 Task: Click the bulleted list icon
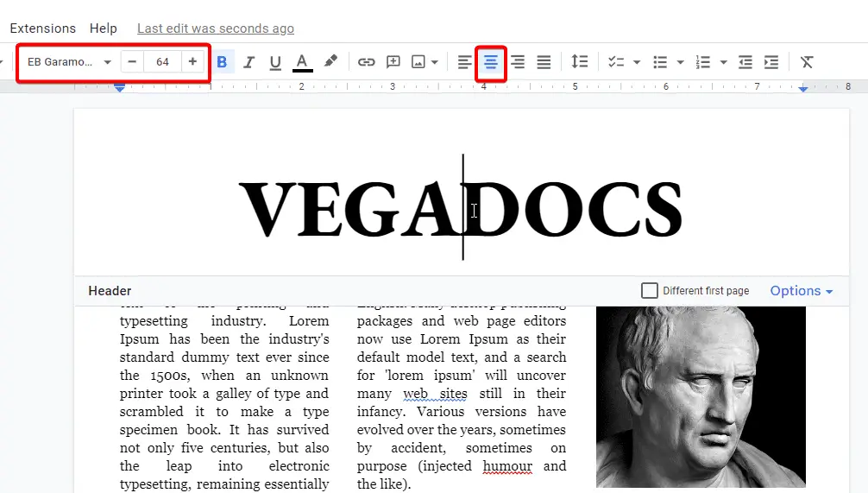tap(660, 62)
